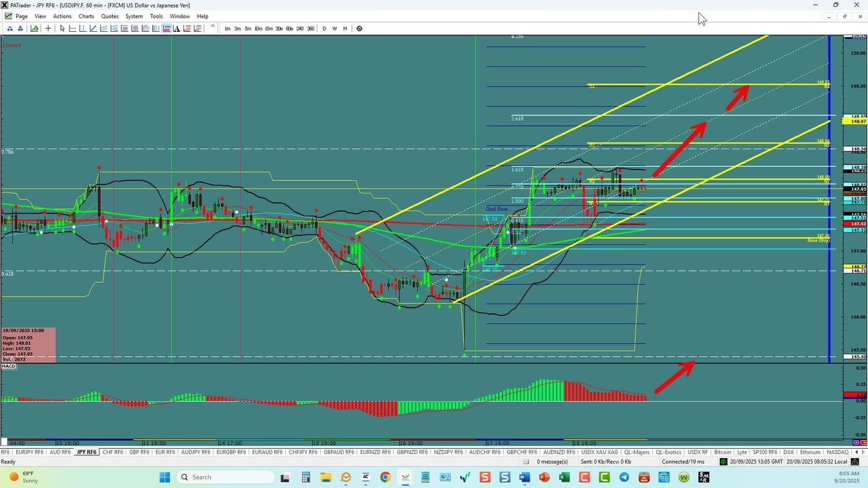Open the Calculator app on the taskbar
This screenshot has width=868, height=488.
[x=306, y=477]
